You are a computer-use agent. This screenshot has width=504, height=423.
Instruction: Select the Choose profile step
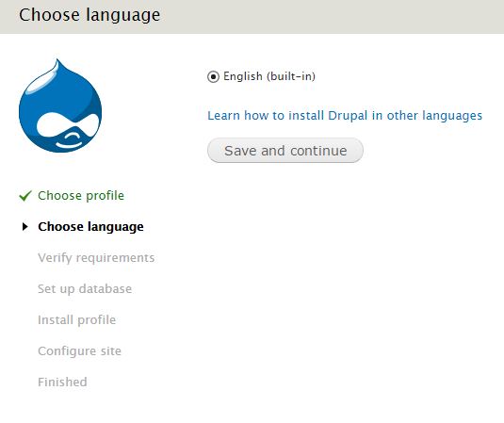[81, 196]
